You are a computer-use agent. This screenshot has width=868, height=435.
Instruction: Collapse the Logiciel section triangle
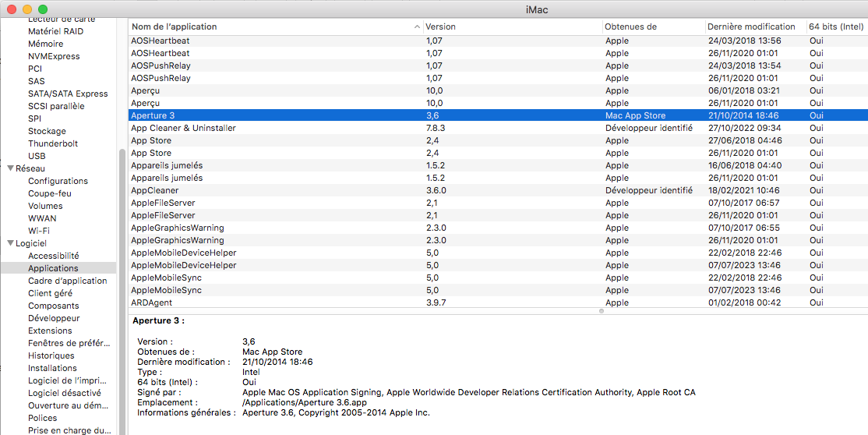(9, 243)
